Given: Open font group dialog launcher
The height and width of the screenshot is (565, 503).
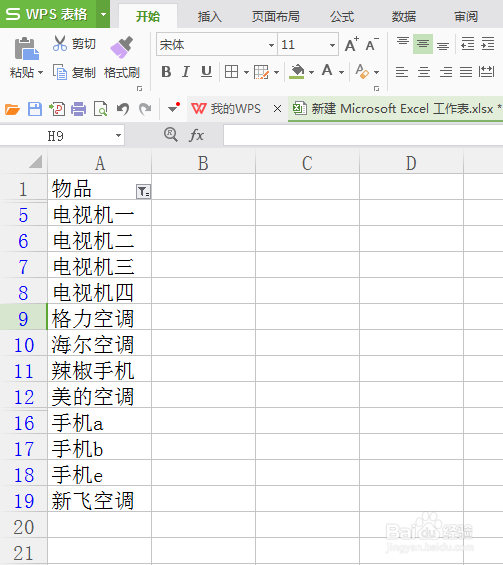Looking at the screenshot, I should point(377,88).
